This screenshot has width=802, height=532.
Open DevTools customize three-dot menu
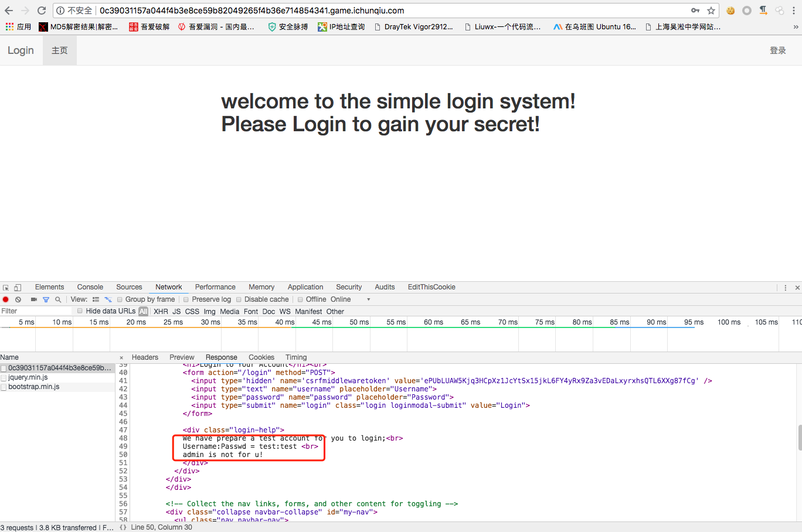coord(786,288)
